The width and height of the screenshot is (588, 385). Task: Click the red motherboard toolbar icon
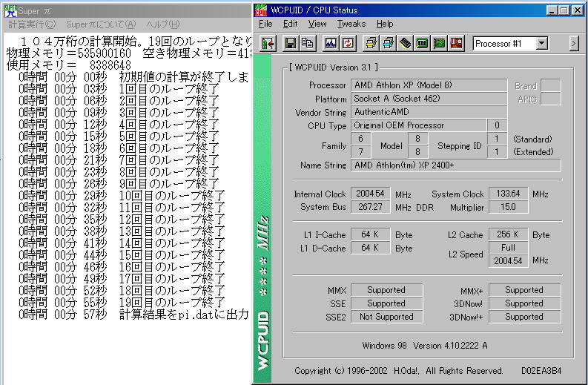[456, 44]
